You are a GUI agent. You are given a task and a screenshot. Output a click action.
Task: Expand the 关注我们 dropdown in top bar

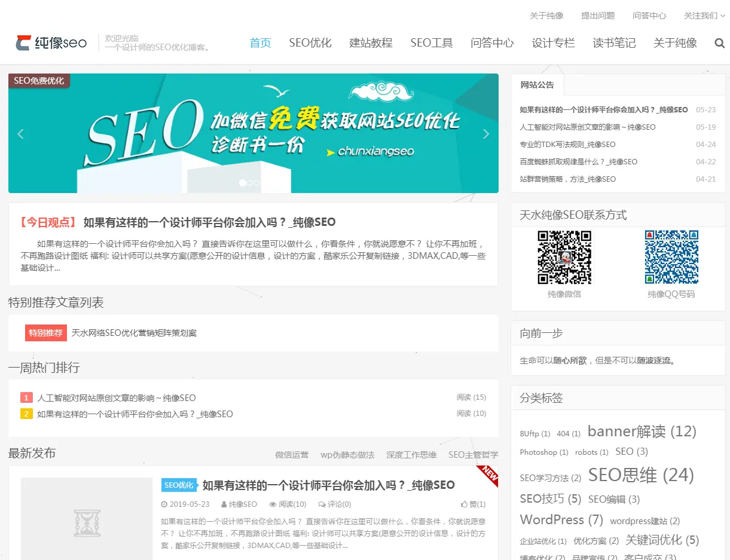click(x=701, y=16)
